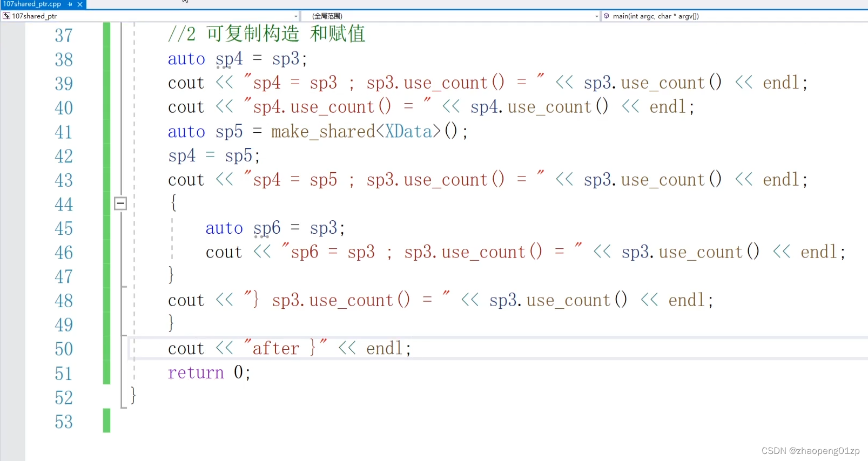The image size is (868, 461).
Task: Click "sp6" in "auto sp6 = sp3;"
Action: pos(267,228)
